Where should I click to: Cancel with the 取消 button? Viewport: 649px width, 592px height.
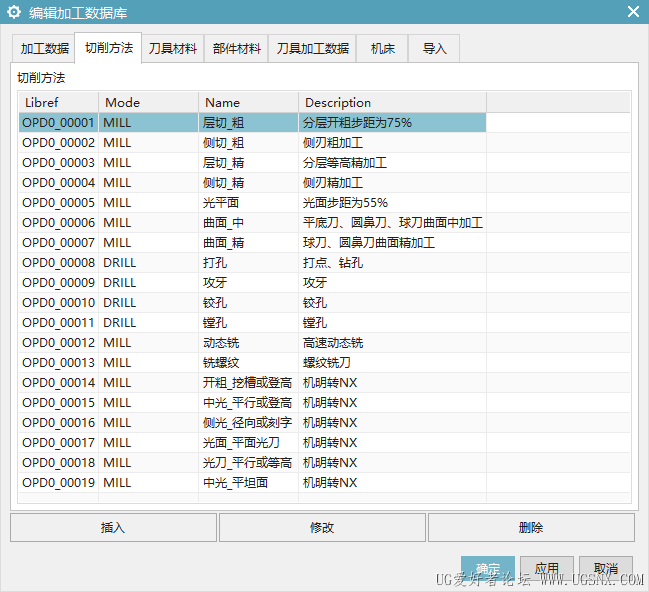[x=606, y=569]
